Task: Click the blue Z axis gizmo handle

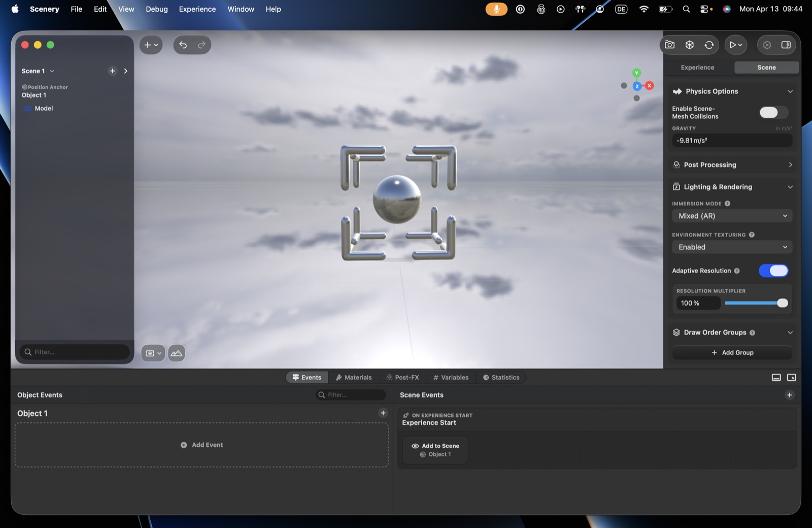Action: [x=637, y=86]
